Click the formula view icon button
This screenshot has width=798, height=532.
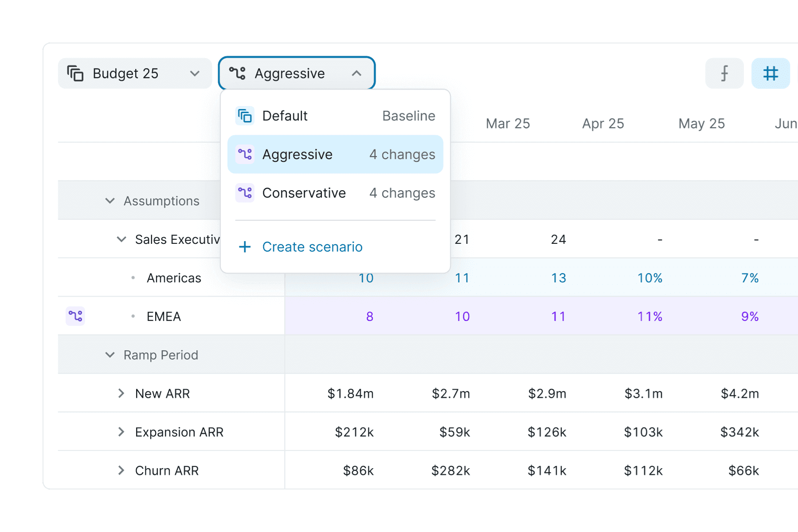[724, 73]
